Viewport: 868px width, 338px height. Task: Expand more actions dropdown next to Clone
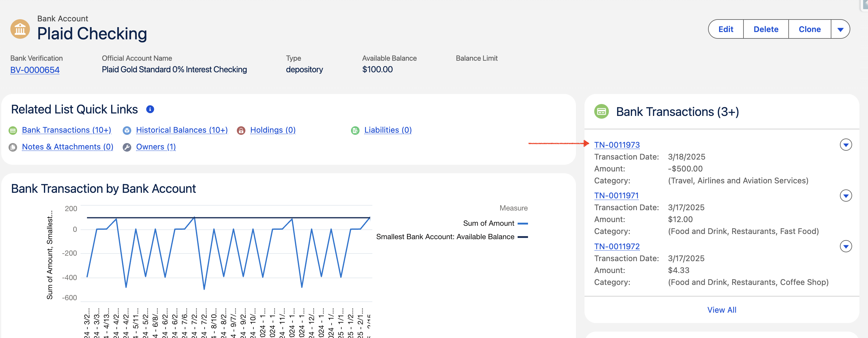click(840, 29)
